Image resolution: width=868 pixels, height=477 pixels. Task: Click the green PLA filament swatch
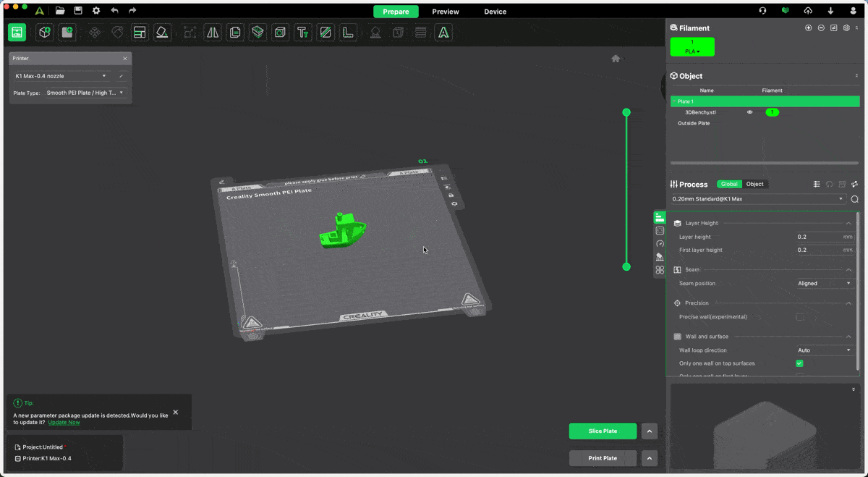pos(692,47)
